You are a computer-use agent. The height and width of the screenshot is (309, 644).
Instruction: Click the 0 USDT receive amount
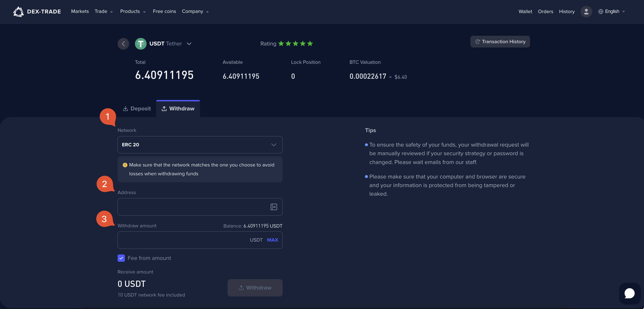(132, 284)
